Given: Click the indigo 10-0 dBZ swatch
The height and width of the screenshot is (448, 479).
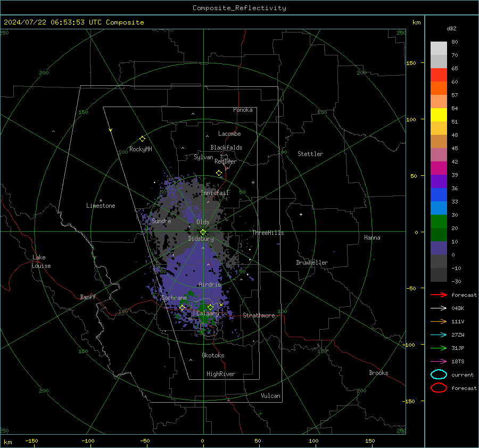Looking at the screenshot, I should 439,248.
